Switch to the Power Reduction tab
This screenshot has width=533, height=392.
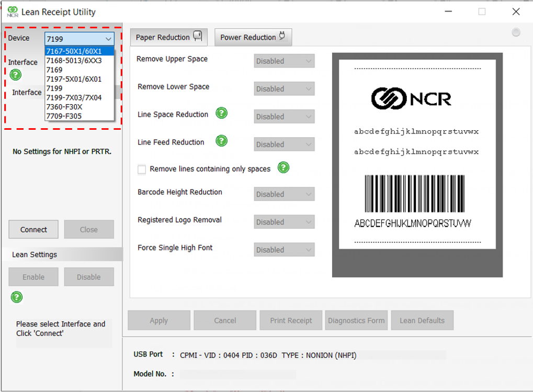253,37
